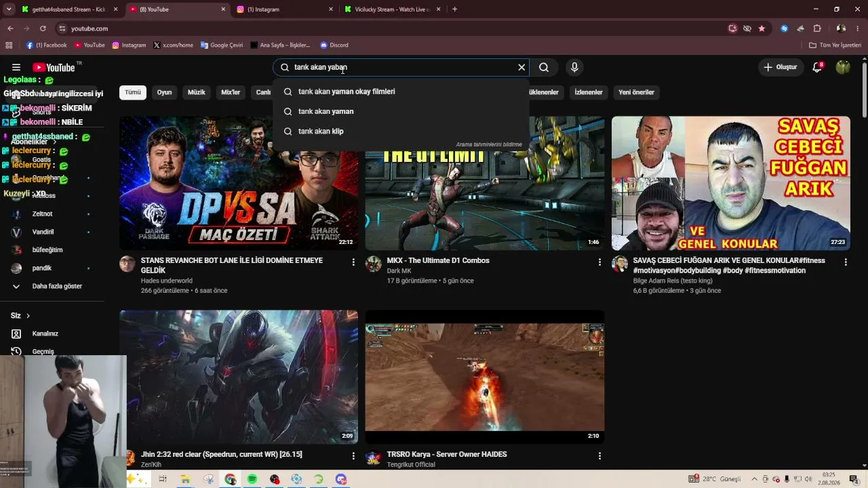
Task: Open the Chrome tab search dropdown
Action: 9,9
